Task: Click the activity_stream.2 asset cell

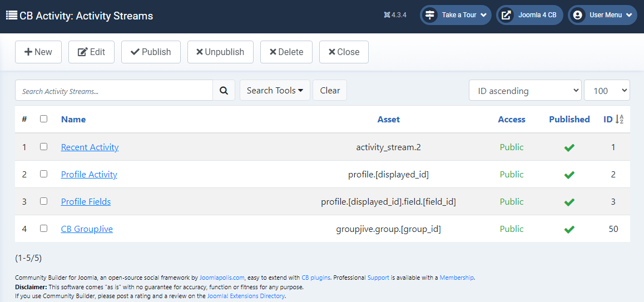Action: pos(388,147)
